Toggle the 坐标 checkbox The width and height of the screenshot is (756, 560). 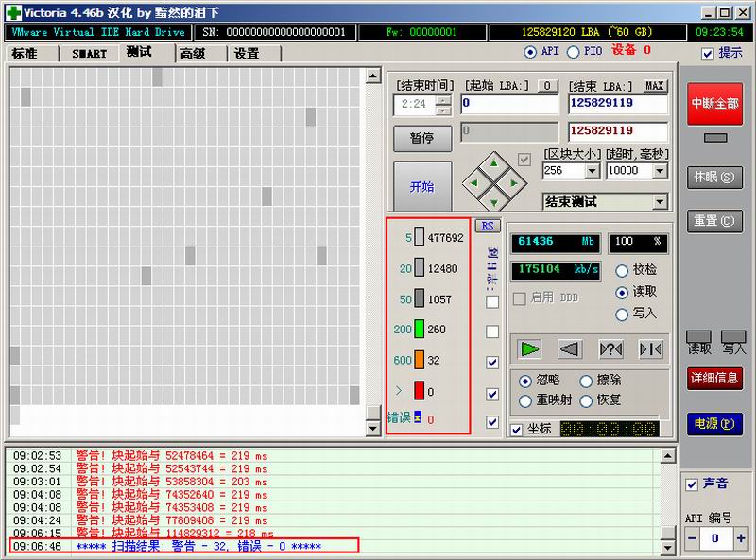(x=516, y=429)
